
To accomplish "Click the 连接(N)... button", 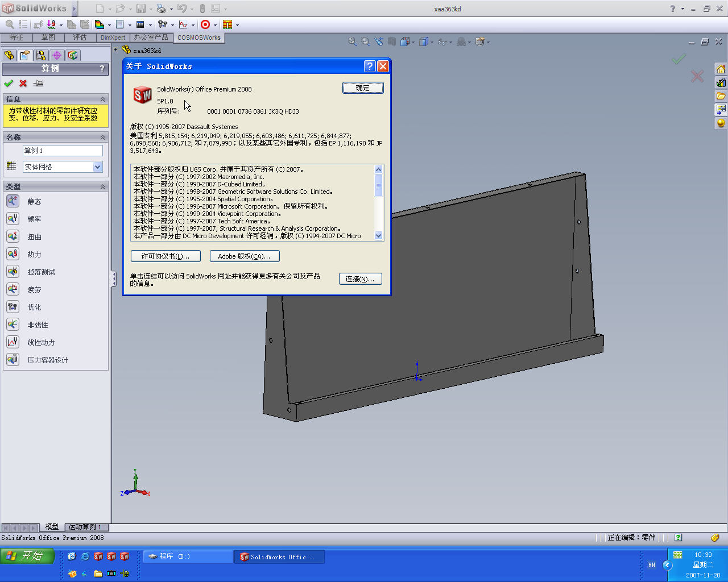I will tap(360, 279).
